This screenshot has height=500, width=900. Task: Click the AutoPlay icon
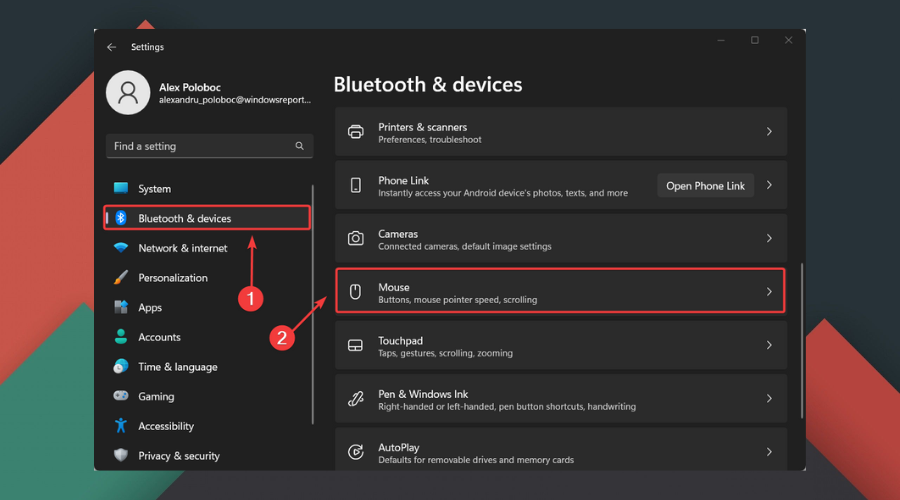(x=355, y=452)
